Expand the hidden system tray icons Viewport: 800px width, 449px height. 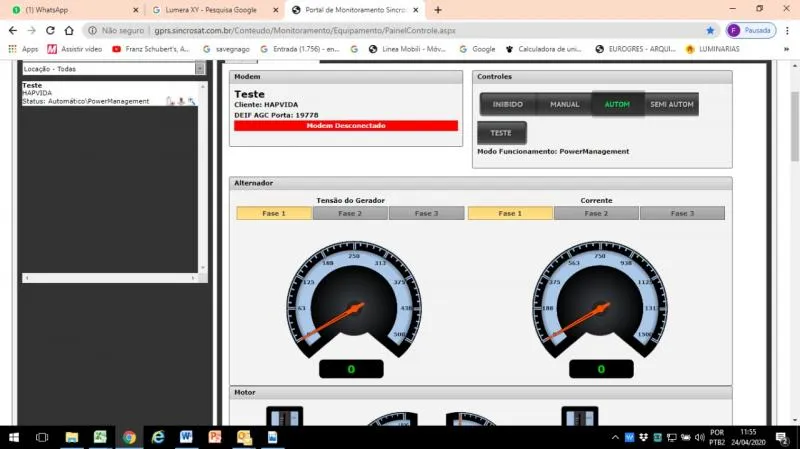pyautogui.click(x=613, y=437)
